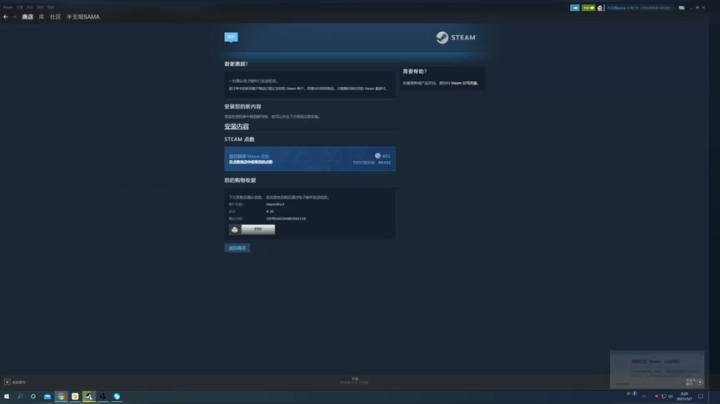Screen dimensions: 720x404
Task: Open the Windows notification center
Action: point(700,396)
